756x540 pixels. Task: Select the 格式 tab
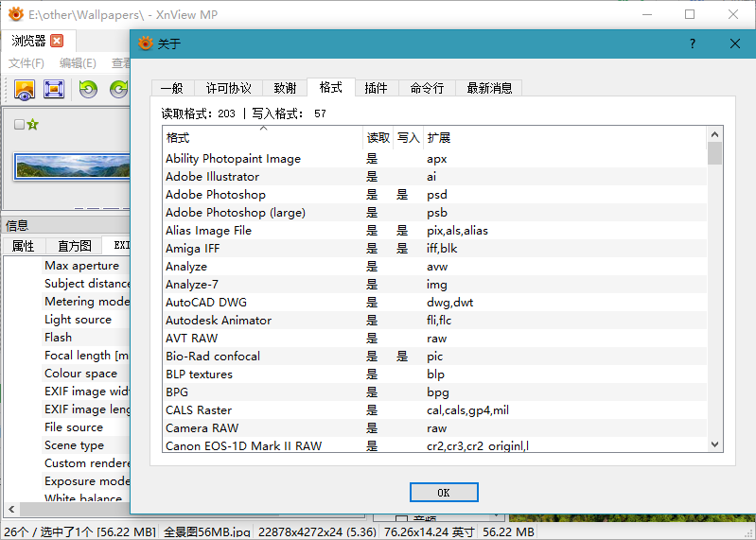331,87
